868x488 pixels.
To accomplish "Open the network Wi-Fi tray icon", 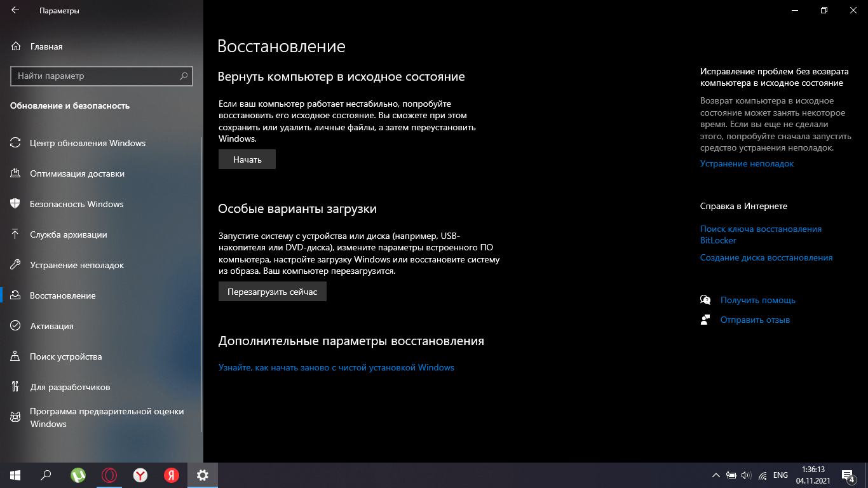I will pyautogui.click(x=762, y=475).
